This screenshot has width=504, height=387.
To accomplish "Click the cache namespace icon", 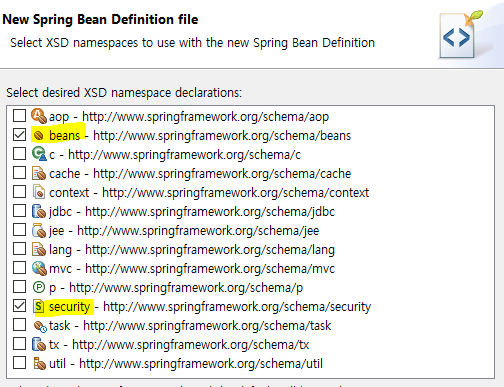I will click(x=39, y=173).
